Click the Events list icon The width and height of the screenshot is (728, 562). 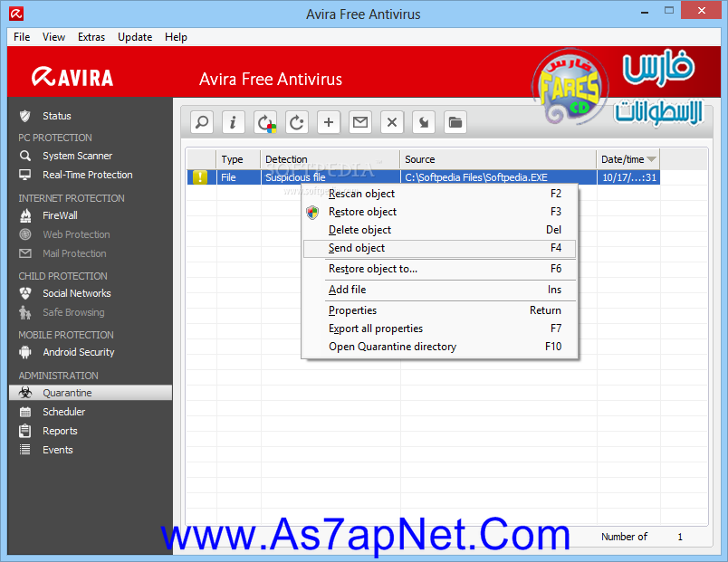point(25,450)
